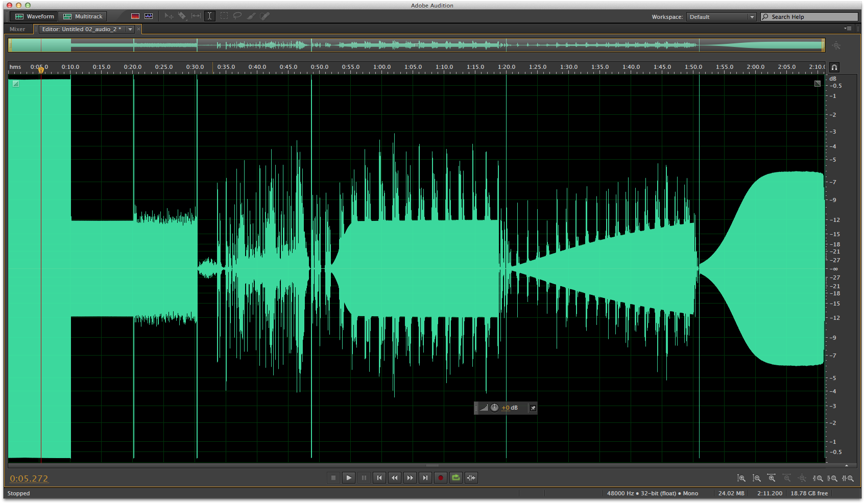Viewport: 865px width, 504px height.
Task: Select the Slip tool
Action: coord(196,16)
